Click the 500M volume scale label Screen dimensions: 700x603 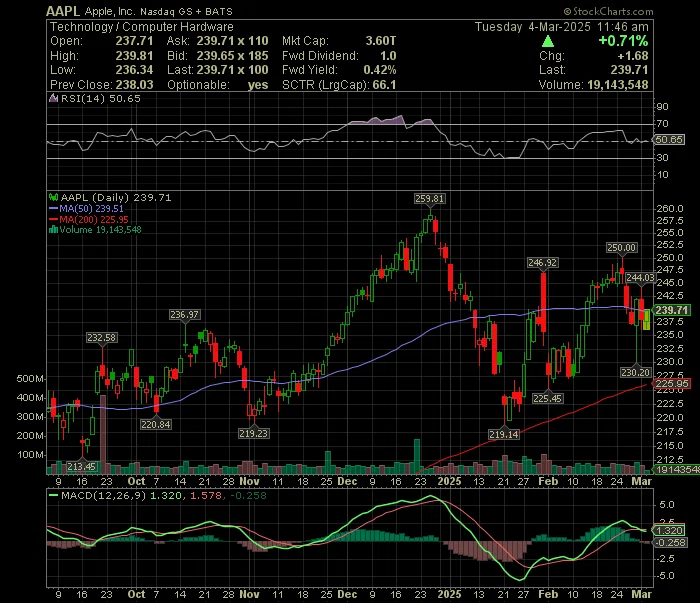30,379
